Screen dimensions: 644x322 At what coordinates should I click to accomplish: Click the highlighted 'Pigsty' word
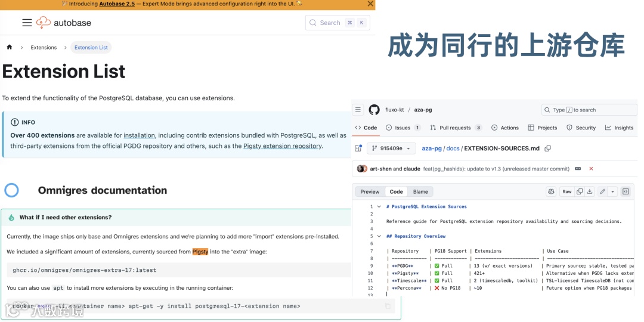[x=200, y=252]
